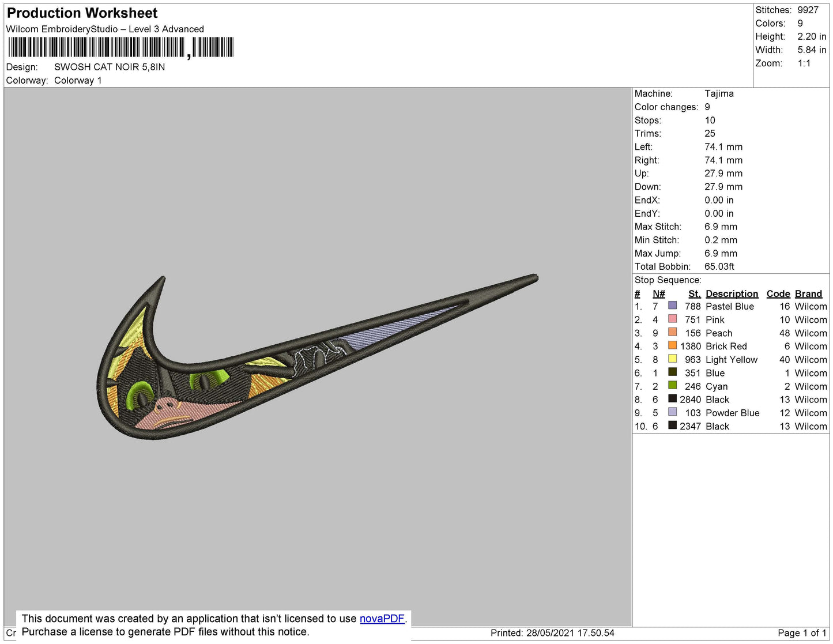Screen dimensions: 833x644
Task: Click the Pastel Blue color swatch
Action: [672, 306]
